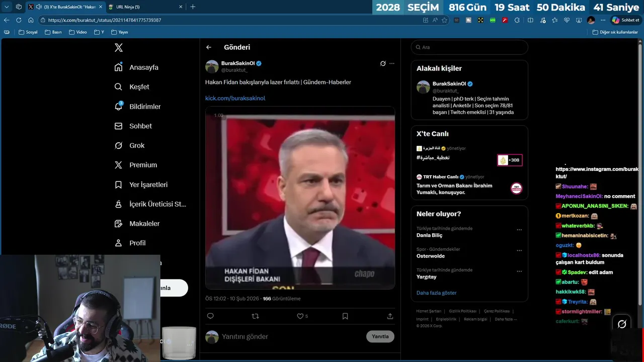Image resolution: width=644 pixels, height=362 pixels.
Task: Expand the Daha fazla footer menu
Action: click(506, 319)
